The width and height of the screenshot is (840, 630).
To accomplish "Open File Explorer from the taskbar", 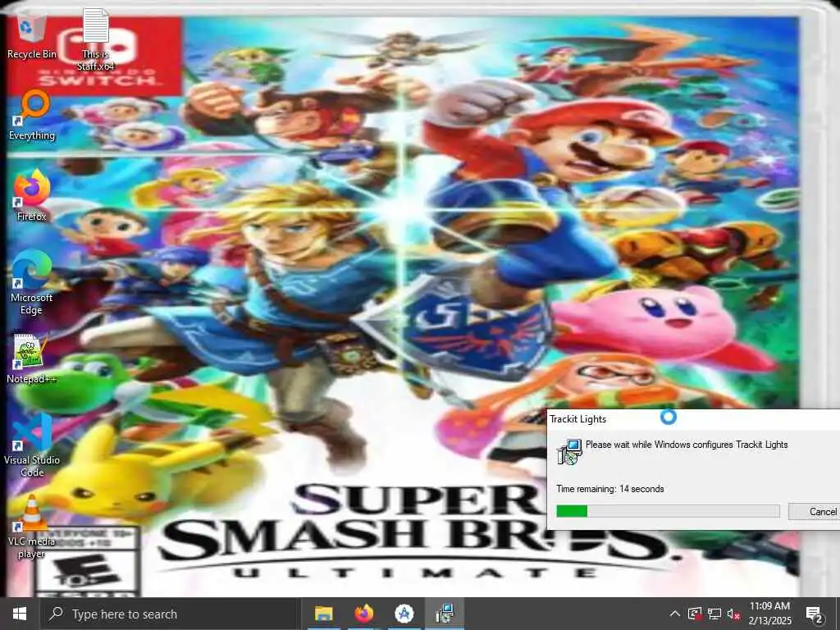I will [323, 614].
